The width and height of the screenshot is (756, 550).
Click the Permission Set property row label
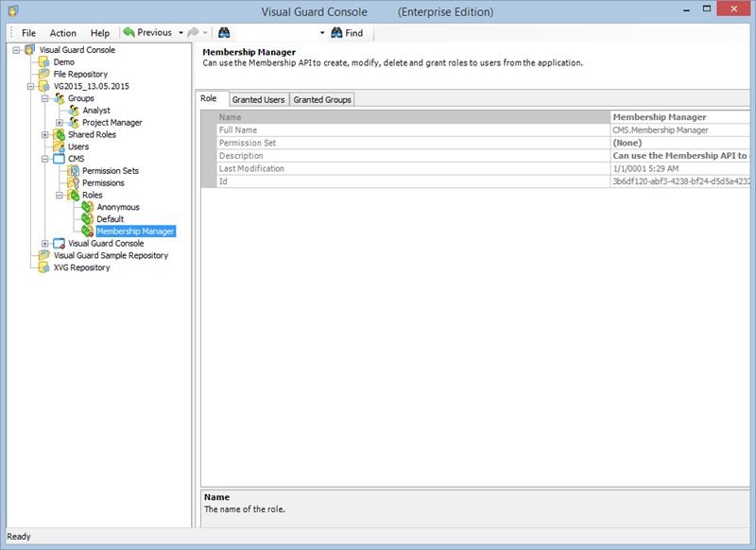point(248,143)
